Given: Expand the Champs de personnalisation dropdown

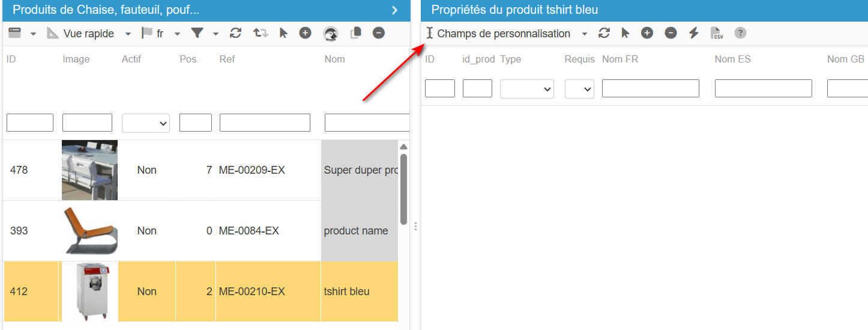Looking at the screenshot, I should click(x=585, y=34).
